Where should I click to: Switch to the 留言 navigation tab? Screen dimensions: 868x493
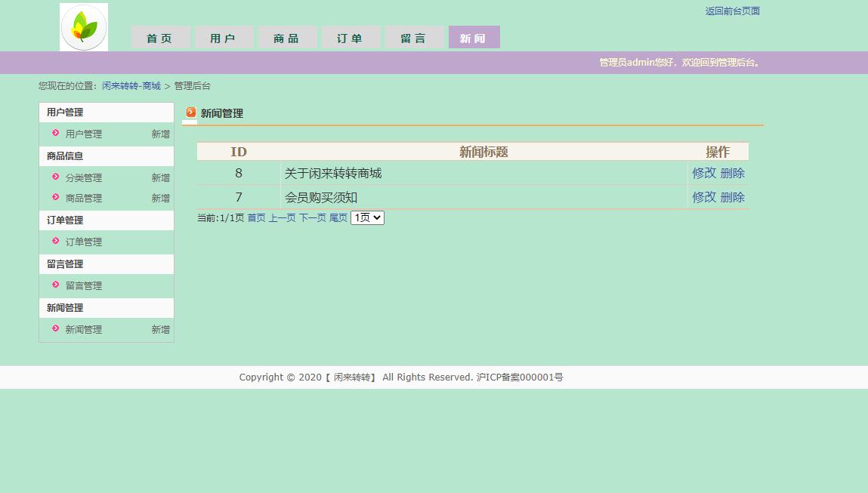pos(414,36)
